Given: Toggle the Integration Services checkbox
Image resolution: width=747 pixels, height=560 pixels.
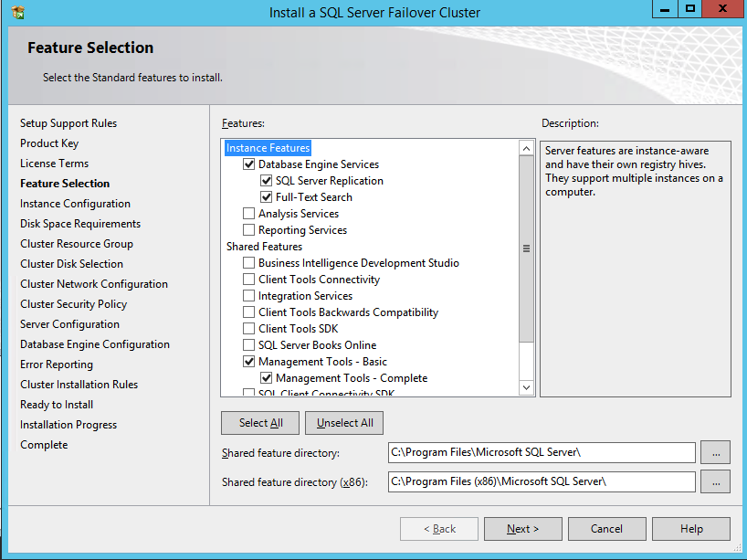Looking at the screenshot, I should [x=249, y=296].
